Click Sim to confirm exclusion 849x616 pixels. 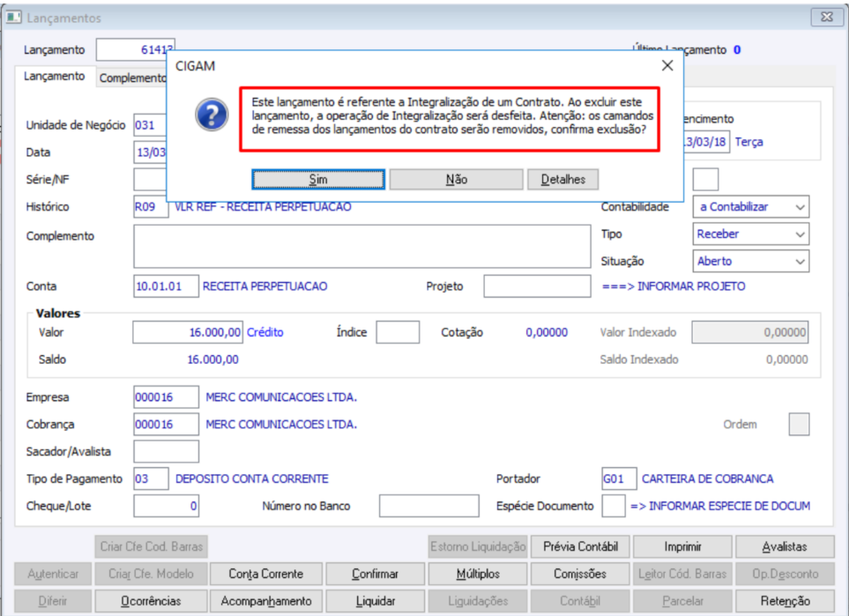point(318,179)
